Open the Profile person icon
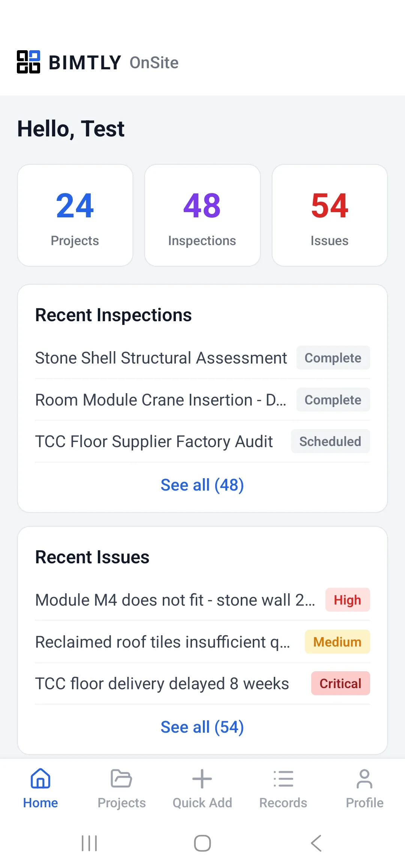 coord(364,779)
